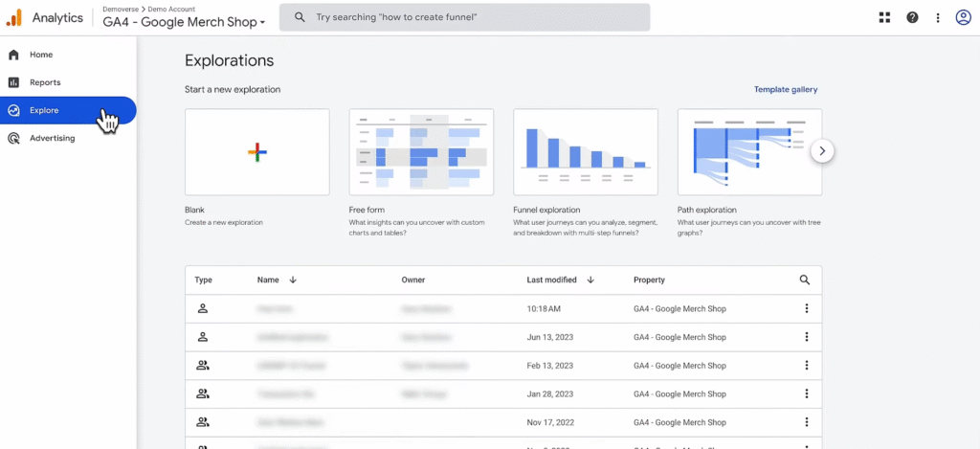Open the GA4 - Google Merch Shop property dropdown
This screenshot has height=449, width=980.
click(x=185, y=22)
